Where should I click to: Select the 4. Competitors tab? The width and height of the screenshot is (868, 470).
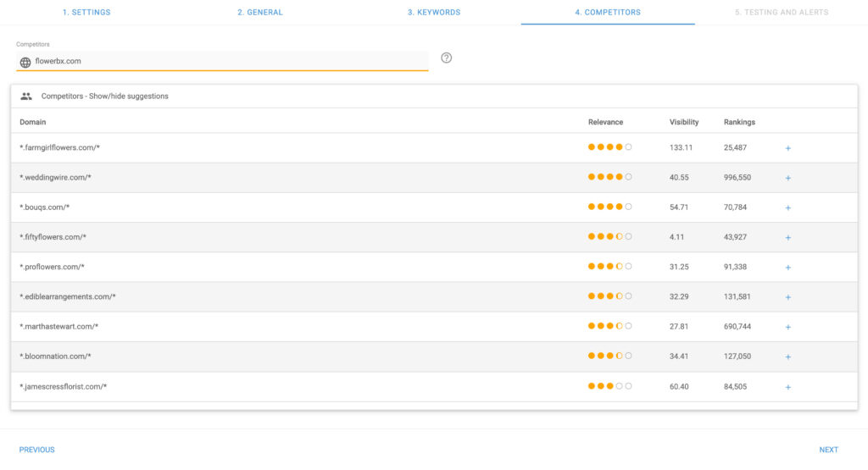(608, 12)
